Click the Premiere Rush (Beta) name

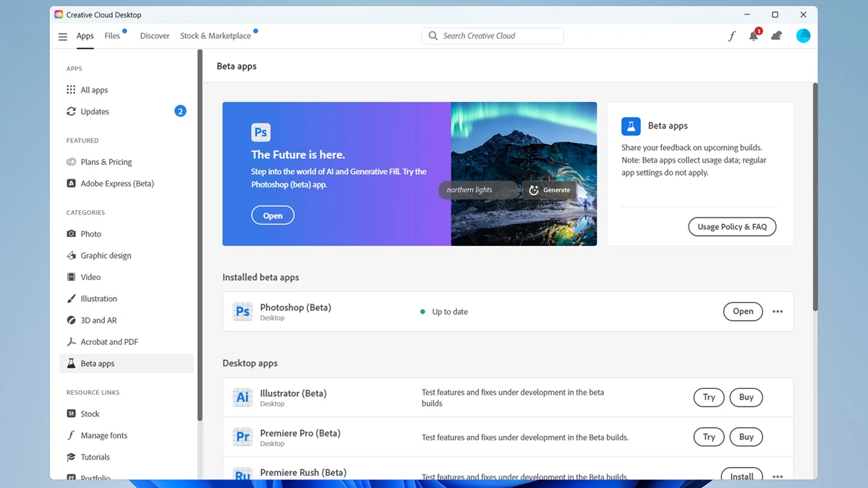(303, 473)
